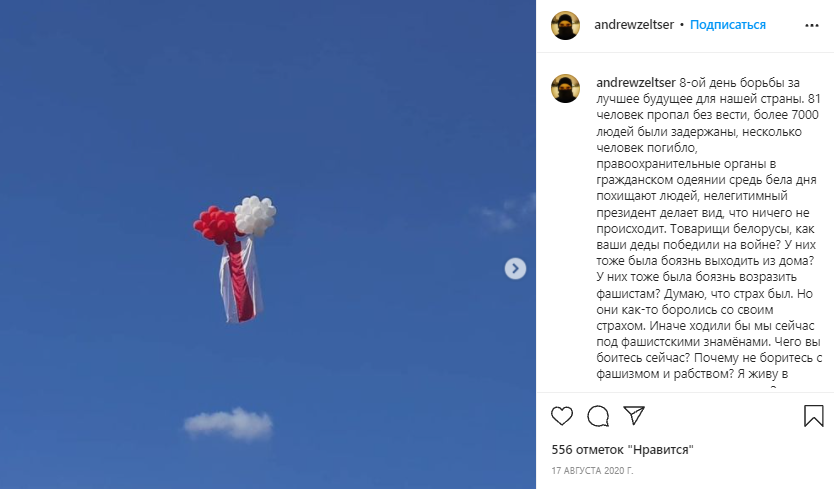This screenshot has height=489, width=834.
Task: Open andrewzeltser profile from header username
Action: point(633,24)
